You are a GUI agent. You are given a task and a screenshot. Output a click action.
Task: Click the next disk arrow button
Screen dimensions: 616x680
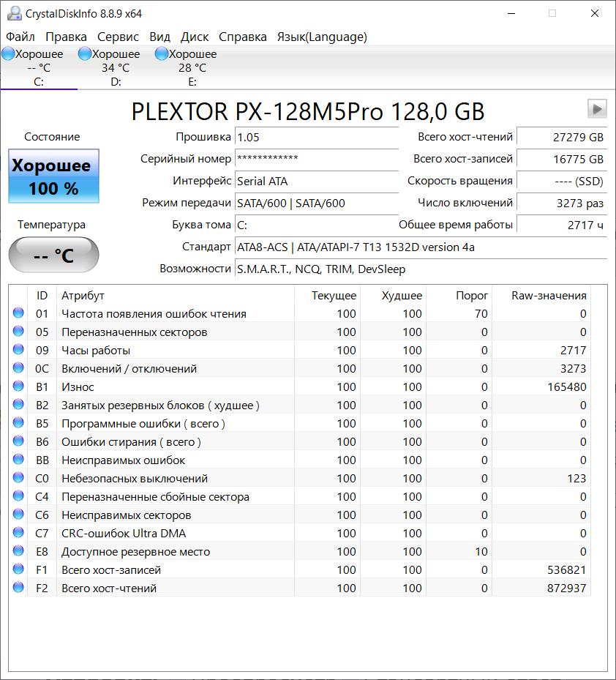point(597,108)
